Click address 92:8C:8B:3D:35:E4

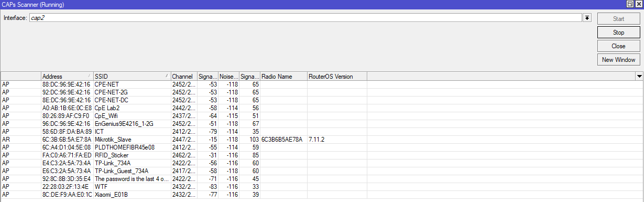pyautogui.click(x=67, y=178)
